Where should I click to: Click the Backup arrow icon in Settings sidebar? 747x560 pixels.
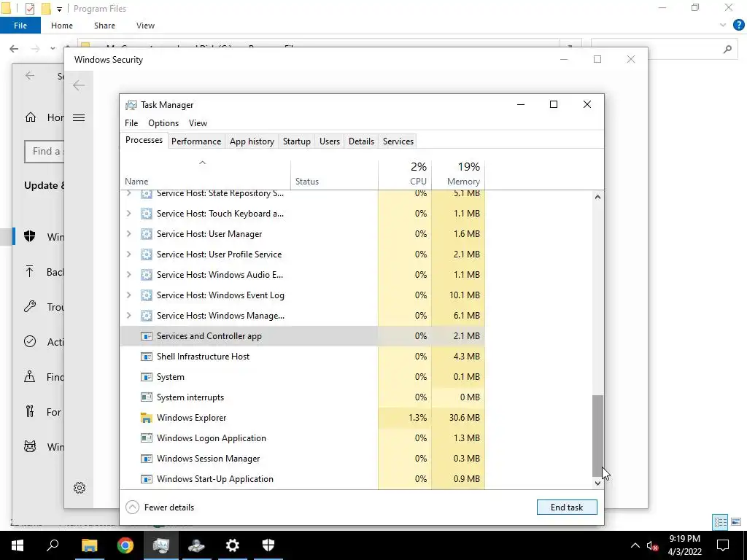pos(29,271)
